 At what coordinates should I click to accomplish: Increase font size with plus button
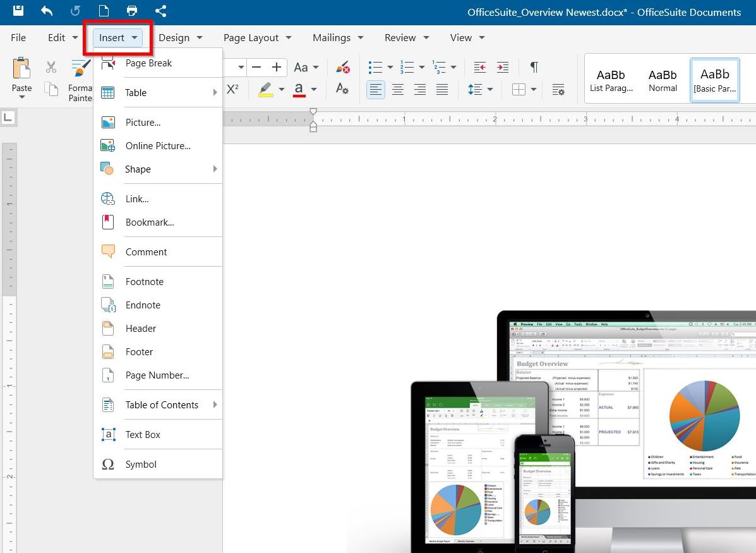pyautogui.click(x=276, y=67)
